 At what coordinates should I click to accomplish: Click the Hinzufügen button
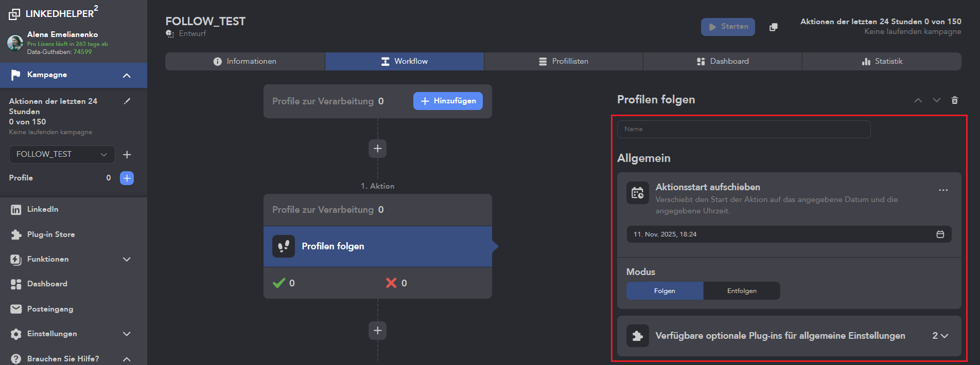pos(448,101)
